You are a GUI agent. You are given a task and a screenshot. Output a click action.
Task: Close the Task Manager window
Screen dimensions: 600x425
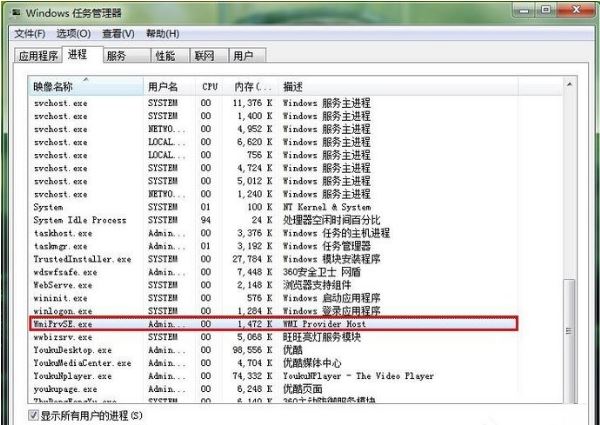pos(576,11)
